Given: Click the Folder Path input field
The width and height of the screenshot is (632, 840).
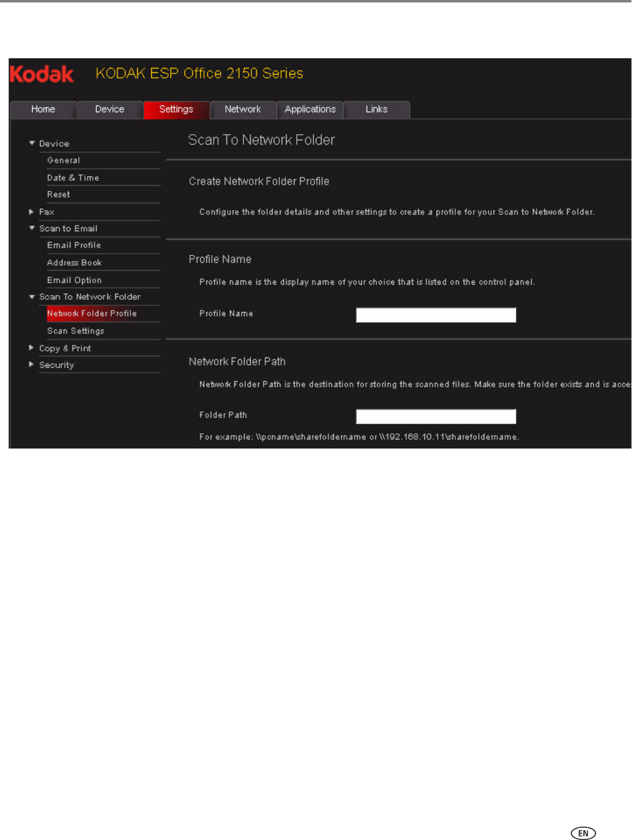Looking at the screenshot, I should coord(436,416).
